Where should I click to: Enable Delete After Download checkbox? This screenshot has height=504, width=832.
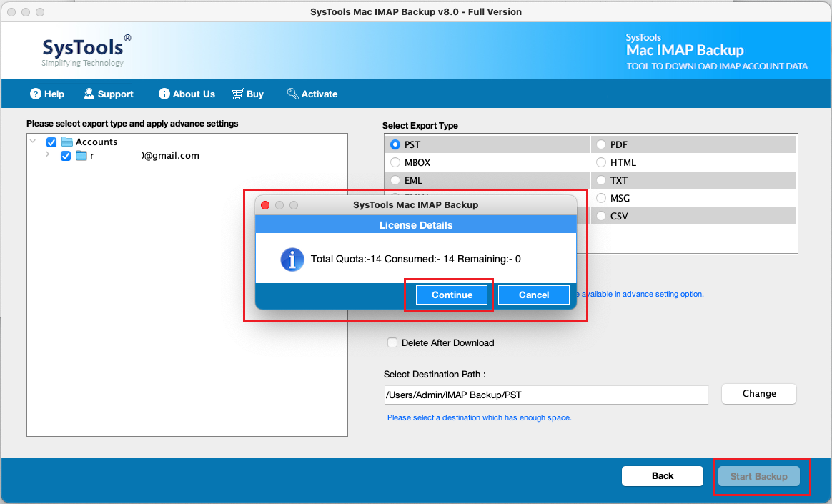coord(392,342)
